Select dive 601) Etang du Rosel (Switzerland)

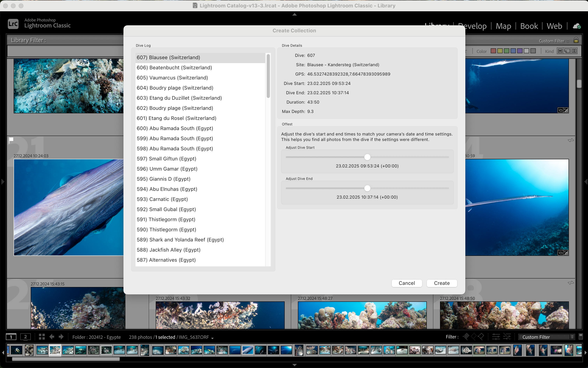(x=200, y=118)
